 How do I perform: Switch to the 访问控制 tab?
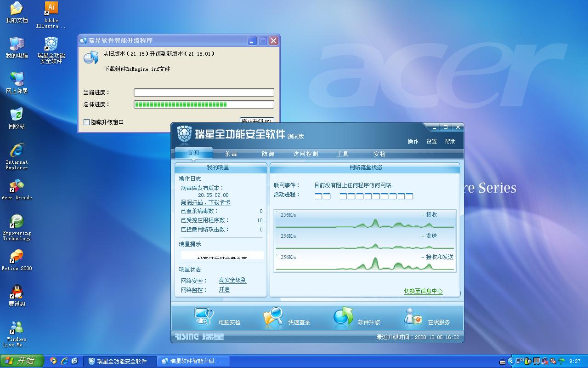305,154
